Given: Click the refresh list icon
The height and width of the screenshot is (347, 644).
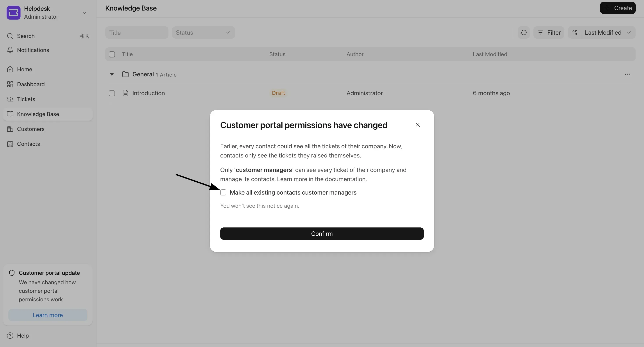Looking at the screenshot, I should coord(524,32).
